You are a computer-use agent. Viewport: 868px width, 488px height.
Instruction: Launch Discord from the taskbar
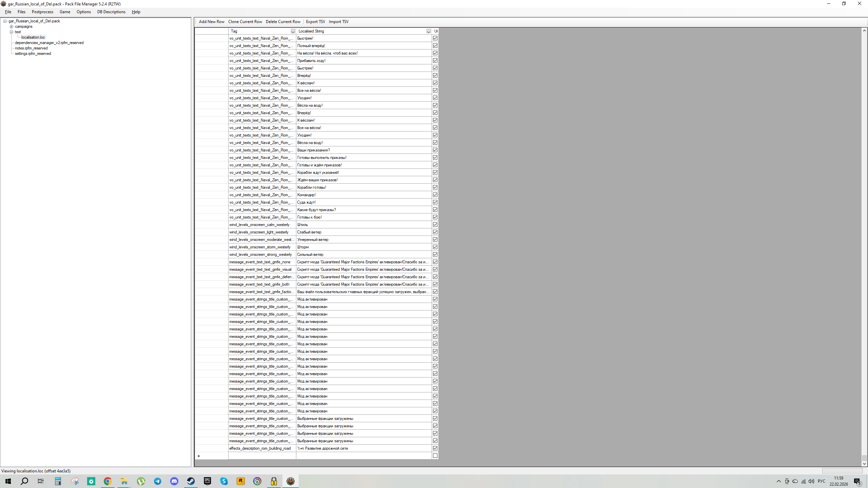pyautogui.click(x=174, y=481)
